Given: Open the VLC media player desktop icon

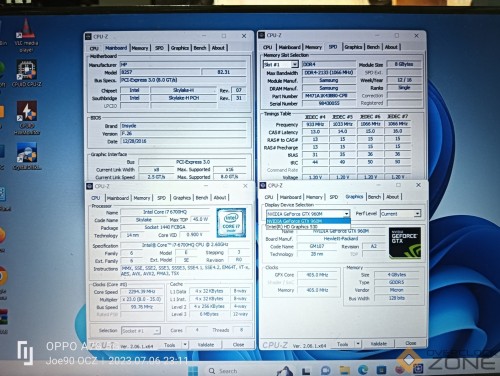Looking at the screenshot, I should [26, 36].
